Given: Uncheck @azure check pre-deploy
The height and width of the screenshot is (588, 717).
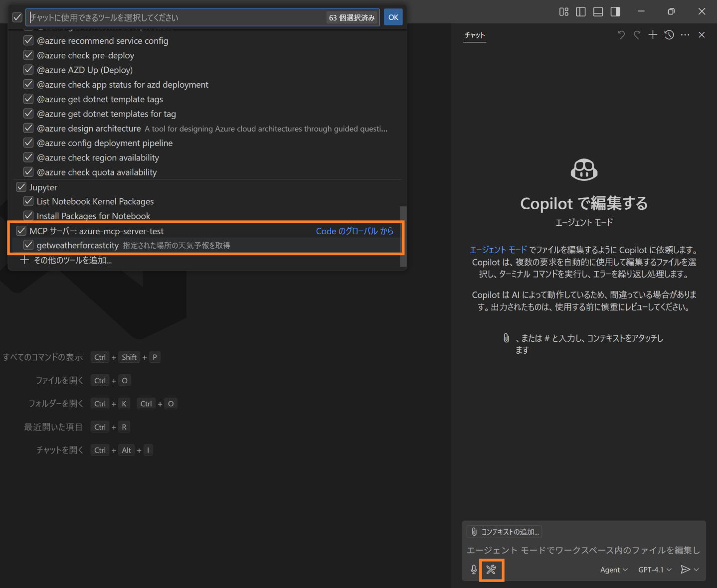Looking at the screenshot, I should (28, 55).
